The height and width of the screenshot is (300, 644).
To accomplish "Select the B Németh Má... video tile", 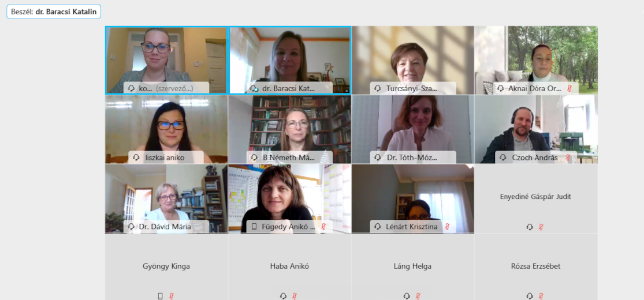I will 289,129.
